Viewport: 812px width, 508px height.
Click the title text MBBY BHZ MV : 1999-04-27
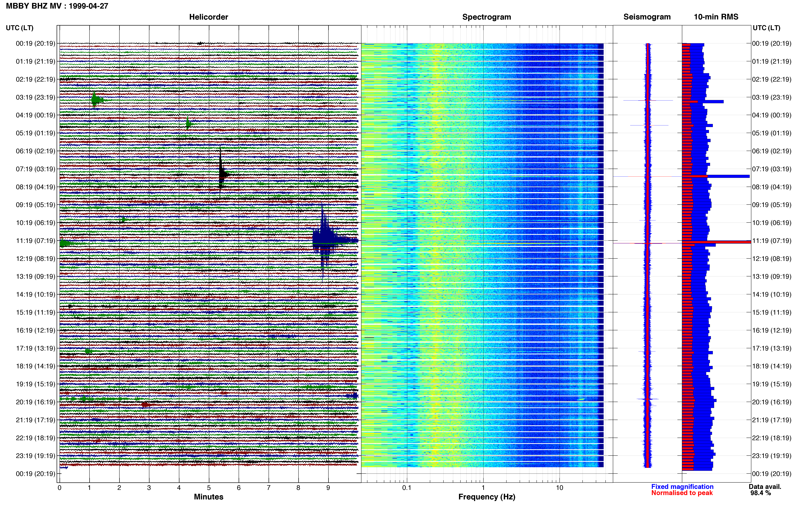57,6
